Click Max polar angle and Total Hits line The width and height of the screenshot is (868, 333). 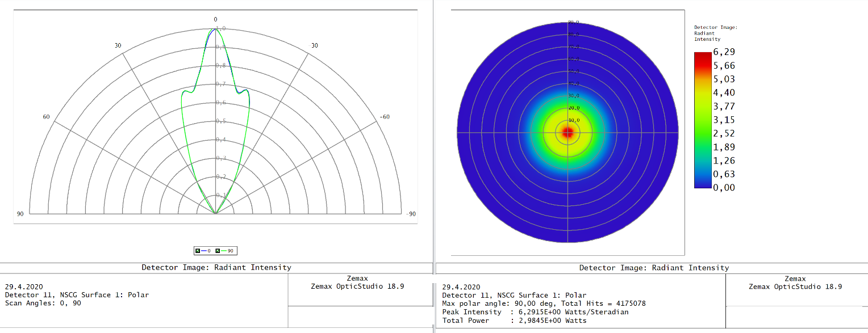tap(544, 304)
